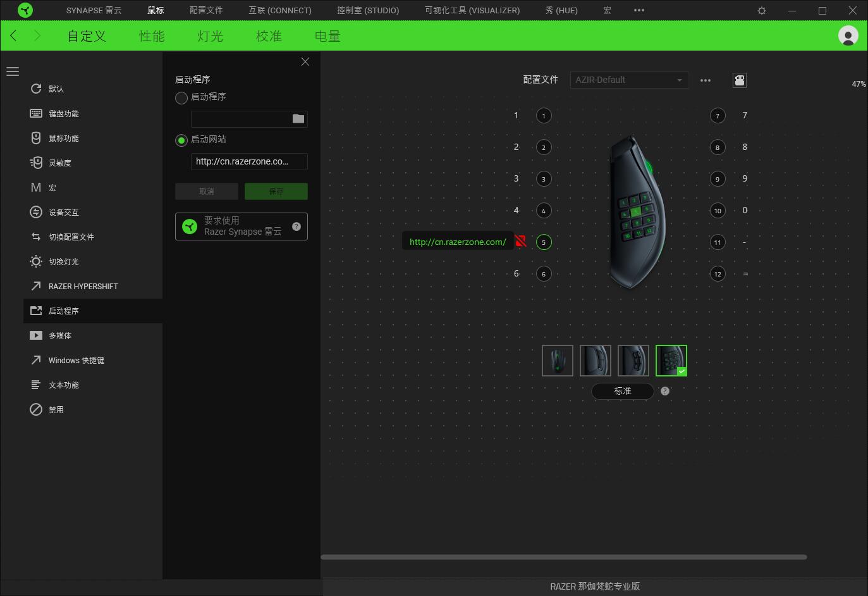Expand more modules ellipsis in top bar
Screen dimensions: 868x596
click(x=639, y=10)
